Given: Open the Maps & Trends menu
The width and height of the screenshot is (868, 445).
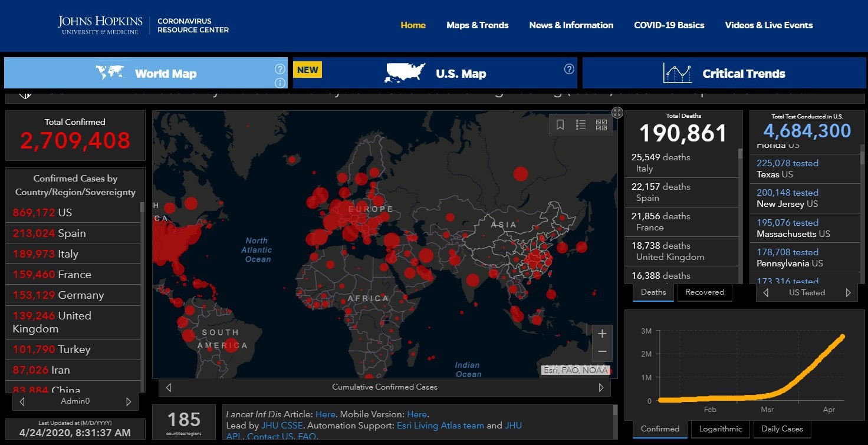Looking at the screenshot, I should [x=477, y=25].
